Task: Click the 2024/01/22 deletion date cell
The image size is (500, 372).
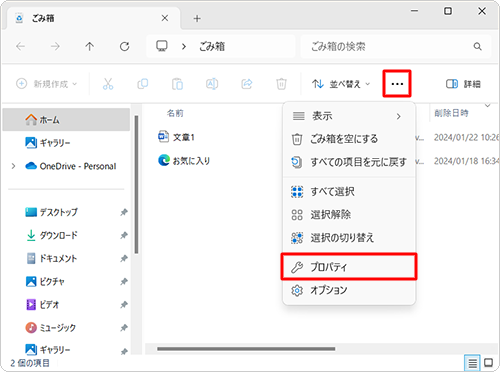Action: (466, 137)
